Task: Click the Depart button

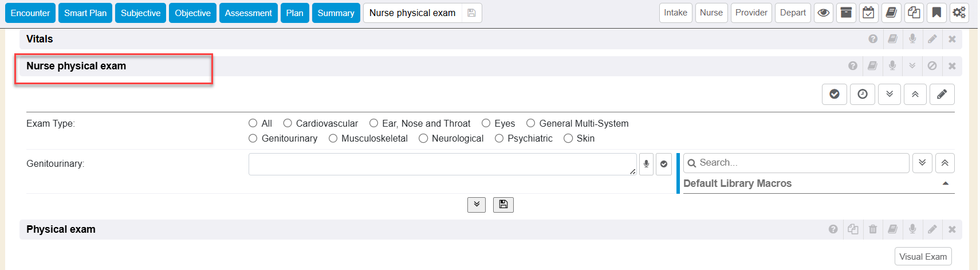Action: (793, 13)
